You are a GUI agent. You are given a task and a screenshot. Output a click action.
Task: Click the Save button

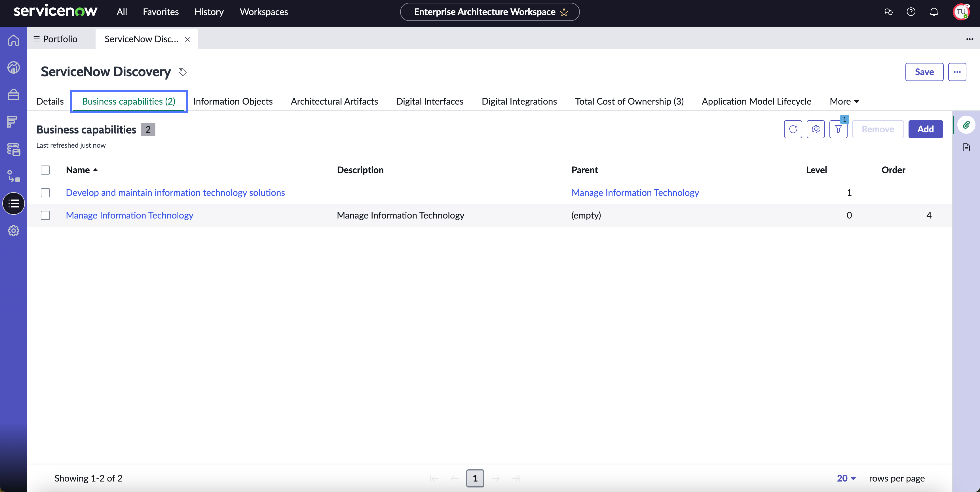click(x=924, y=72)
